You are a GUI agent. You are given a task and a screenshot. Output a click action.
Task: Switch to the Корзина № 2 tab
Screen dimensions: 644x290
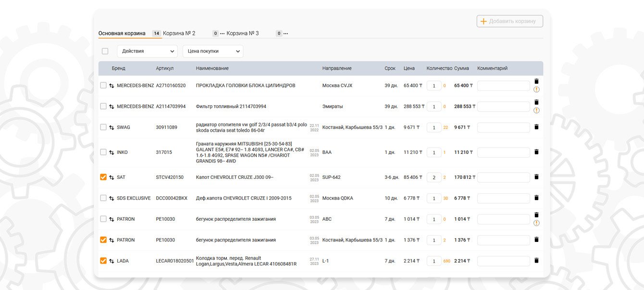(179, 34)
